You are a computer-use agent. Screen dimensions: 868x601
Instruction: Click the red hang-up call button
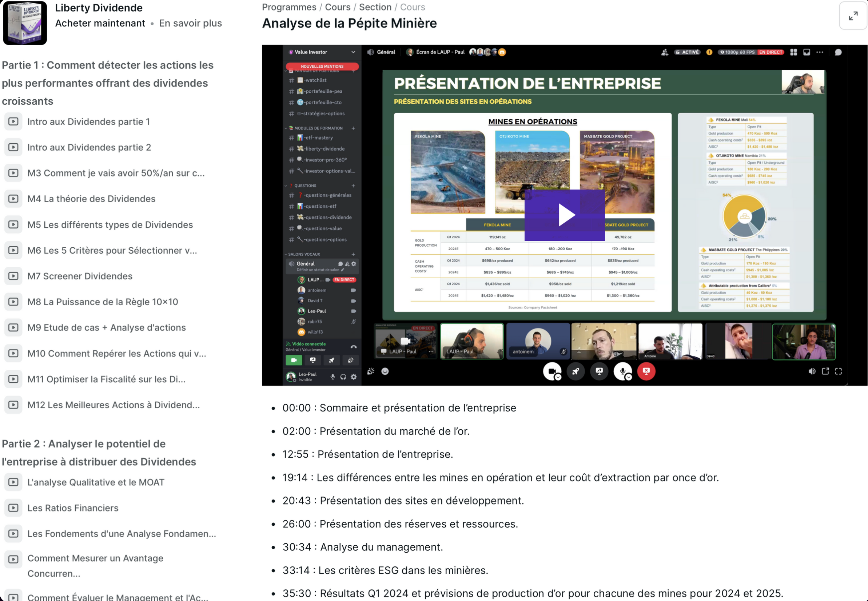pos(646,371)
